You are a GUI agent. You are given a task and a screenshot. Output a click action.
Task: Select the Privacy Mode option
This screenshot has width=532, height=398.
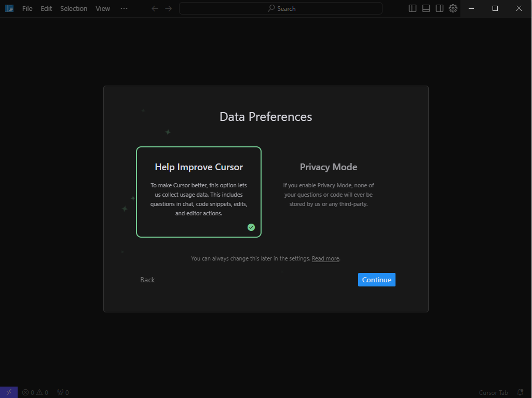(x=328, y=191)
